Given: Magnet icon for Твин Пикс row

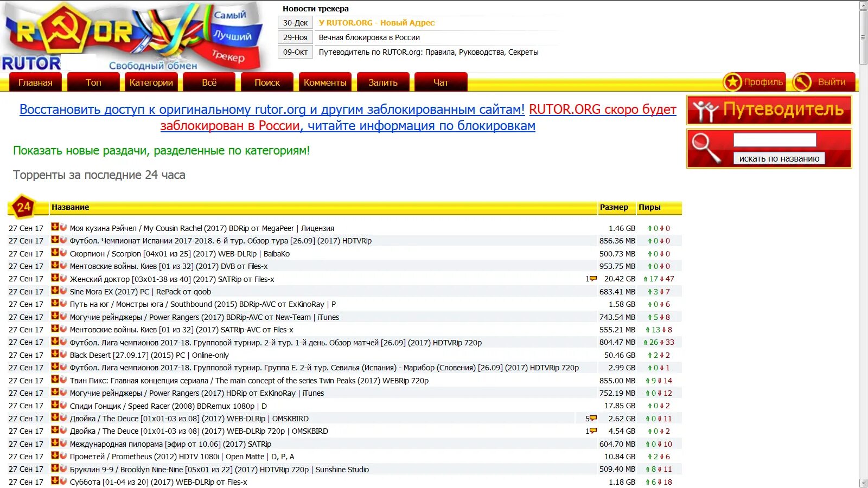Looking at the screenshot, I should 63,380.
